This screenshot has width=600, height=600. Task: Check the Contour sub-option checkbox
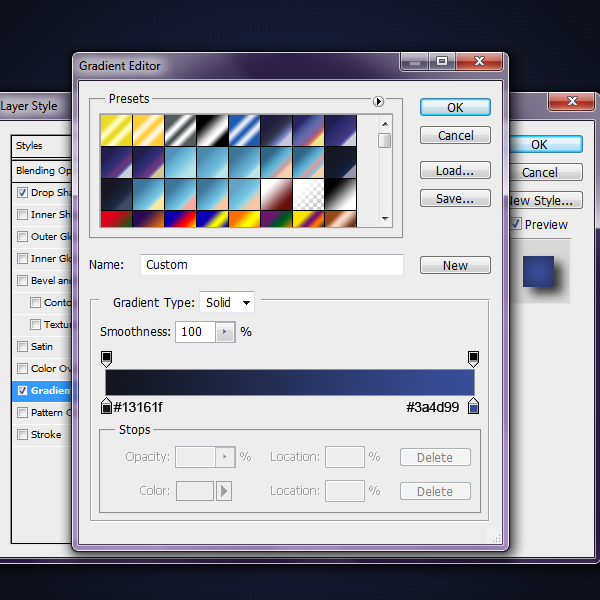(x=36, y=302)
